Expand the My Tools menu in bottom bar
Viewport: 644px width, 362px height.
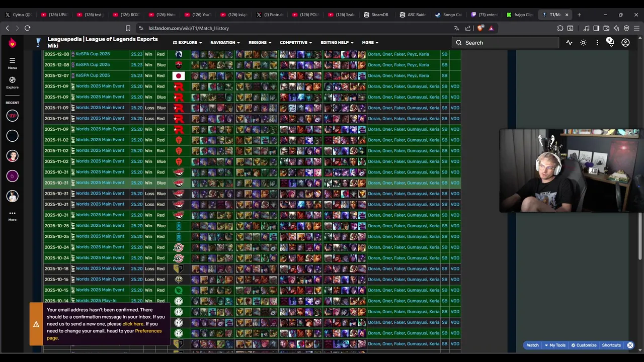555,345
